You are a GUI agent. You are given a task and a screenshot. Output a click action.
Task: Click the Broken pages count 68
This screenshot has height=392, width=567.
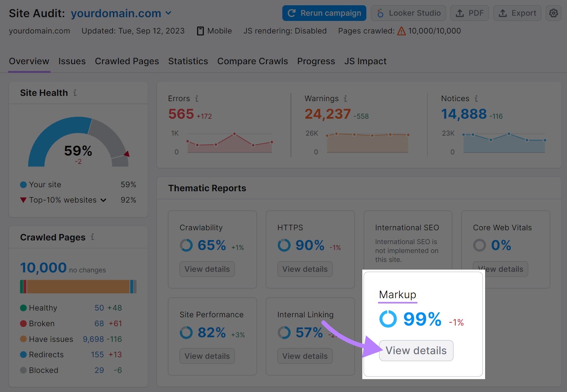[x=99, y=323]
